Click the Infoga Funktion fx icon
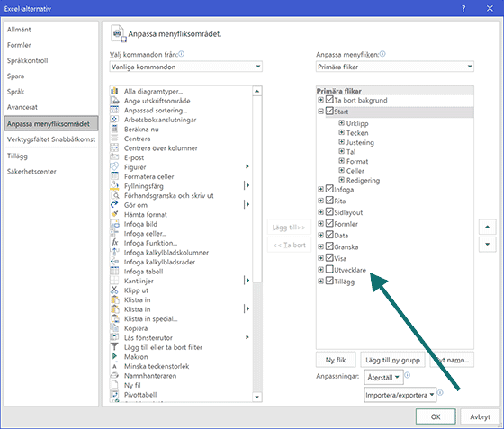Screen dimensions: 504x429 pyautogui.click(x=114, y=243)
